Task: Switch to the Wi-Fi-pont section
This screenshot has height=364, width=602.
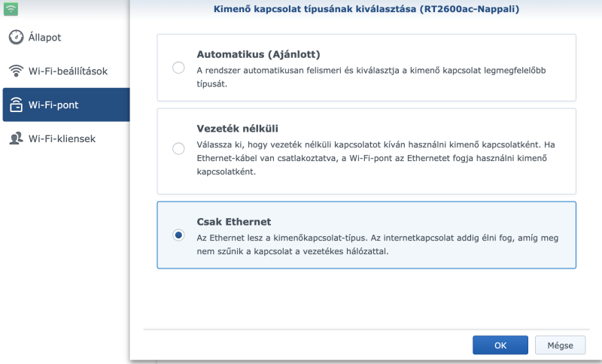Action: tap(54, 105)
